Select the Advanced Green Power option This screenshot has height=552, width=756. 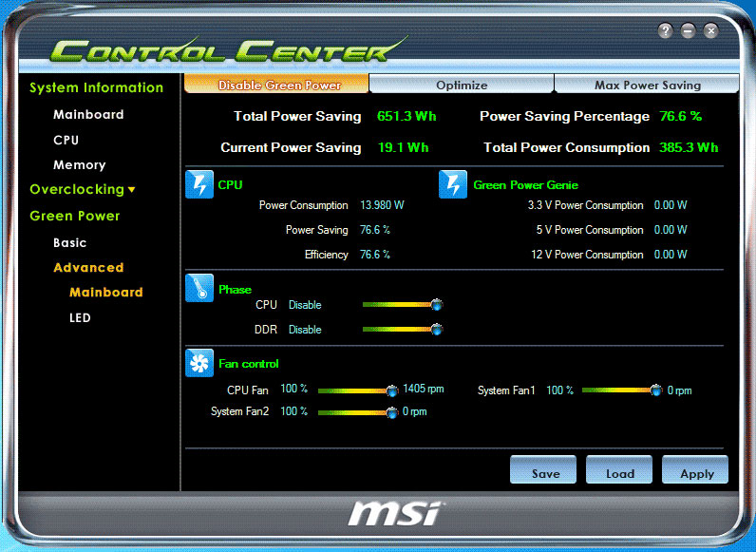click(88, 267)
